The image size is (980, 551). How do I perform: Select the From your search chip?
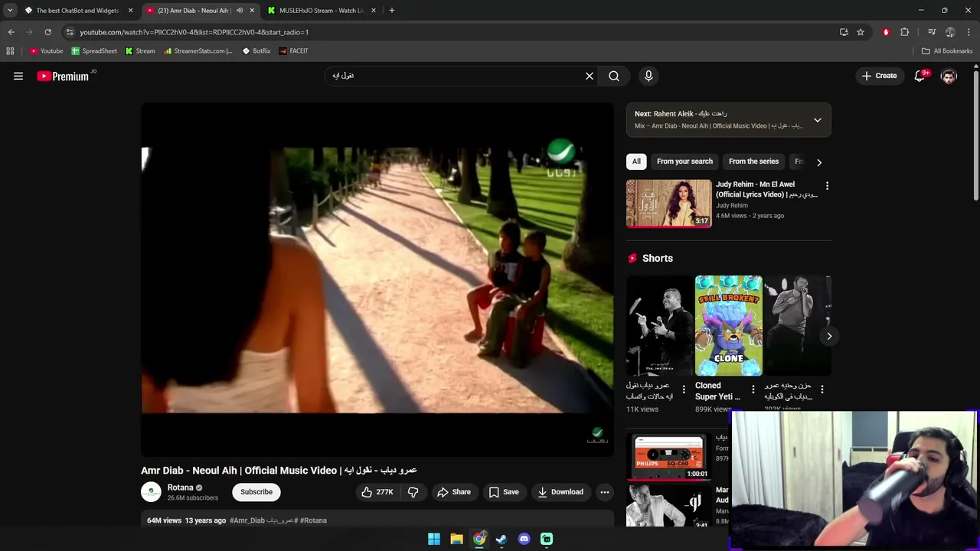(684, 161)
